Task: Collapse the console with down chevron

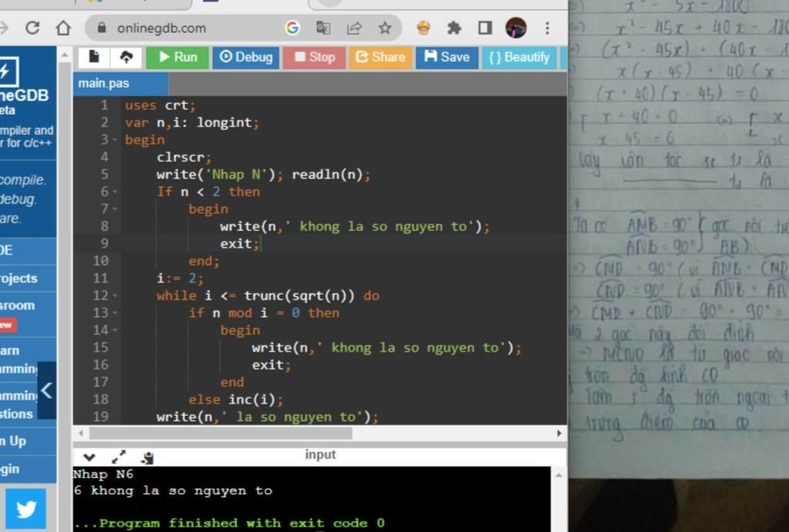Action: click(x=89, y=457)
